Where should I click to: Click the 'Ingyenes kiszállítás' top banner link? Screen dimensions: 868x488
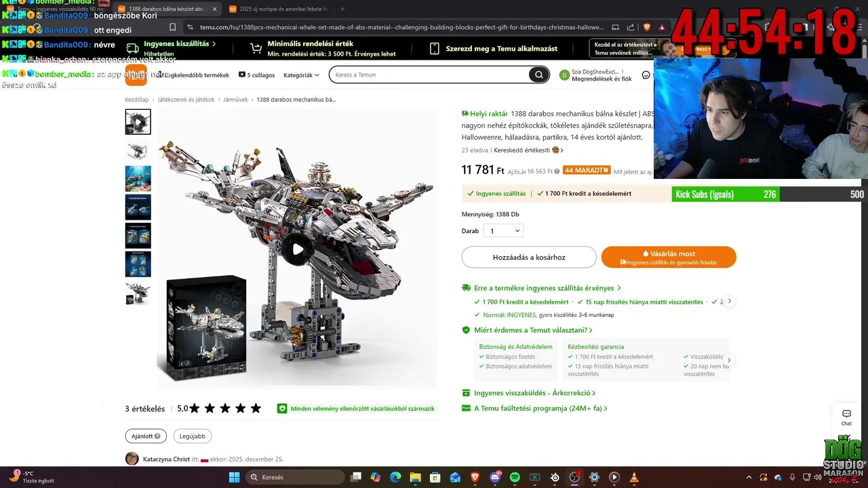[172, 48]
